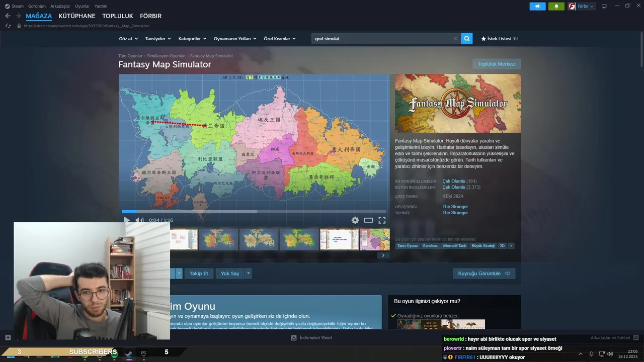Click the Big Picture monitor icon
This screenshot has width=644, height=362.
tap(604, 7)
